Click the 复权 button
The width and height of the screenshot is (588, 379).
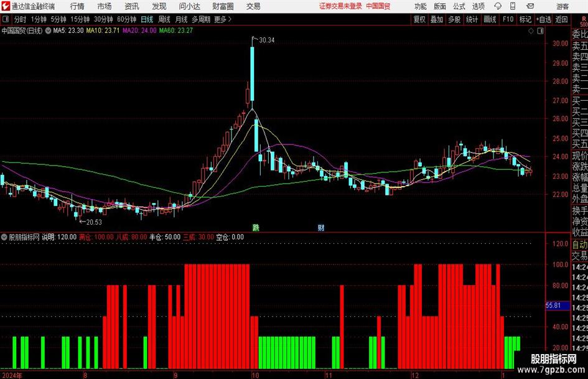pyautogui.click(x=419, y=19)
